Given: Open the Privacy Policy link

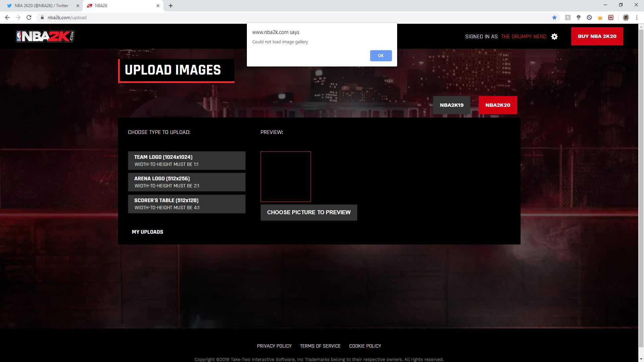Looking at the screenshot, I should (274, 346).
